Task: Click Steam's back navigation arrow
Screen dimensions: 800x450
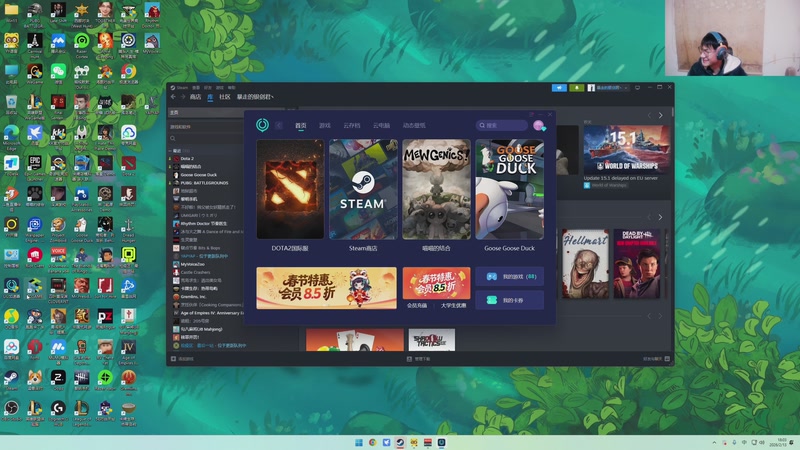Action: (173, 97)
